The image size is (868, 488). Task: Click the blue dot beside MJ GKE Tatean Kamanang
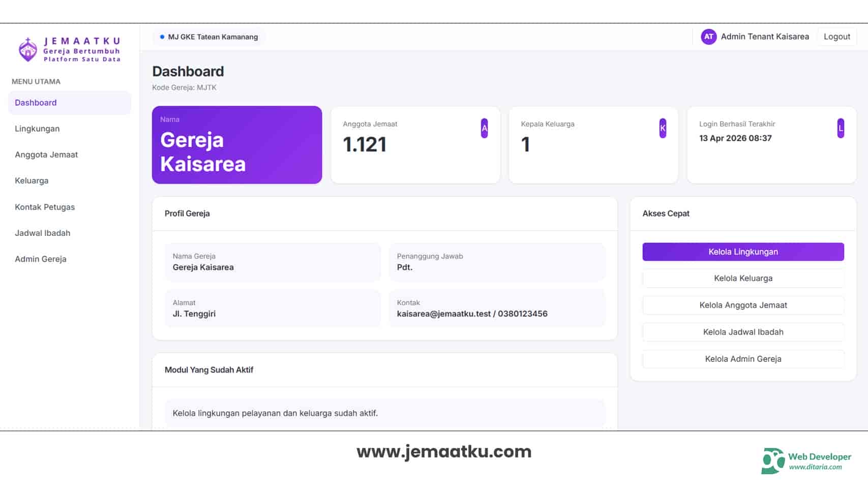(162, 37)
